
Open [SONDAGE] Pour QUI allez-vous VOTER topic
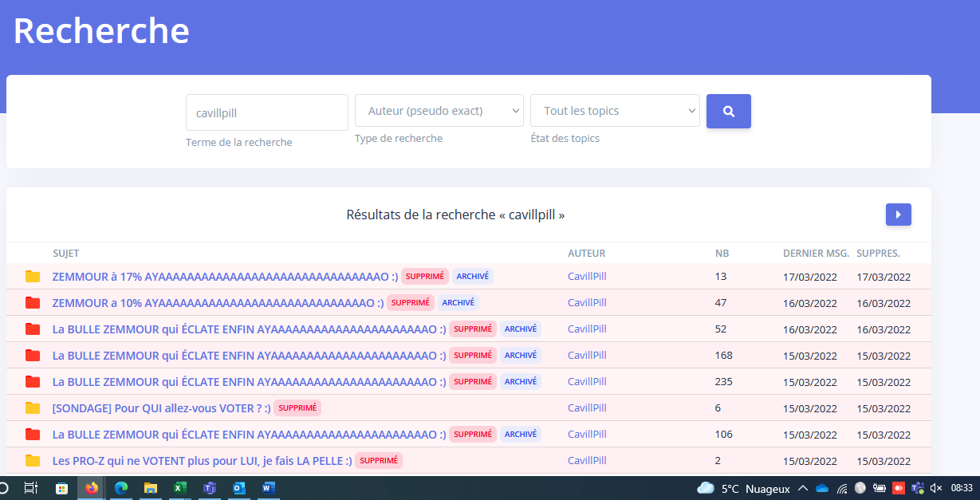pos(162,408)
